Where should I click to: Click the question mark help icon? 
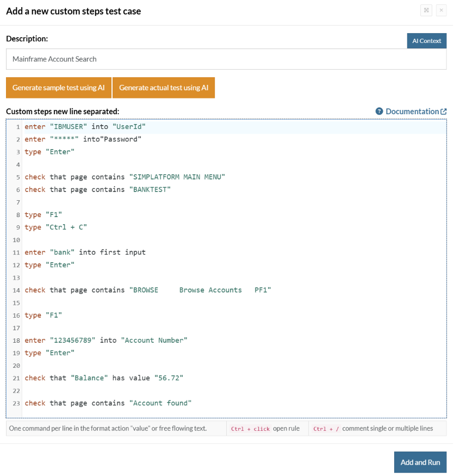(380, 112)
